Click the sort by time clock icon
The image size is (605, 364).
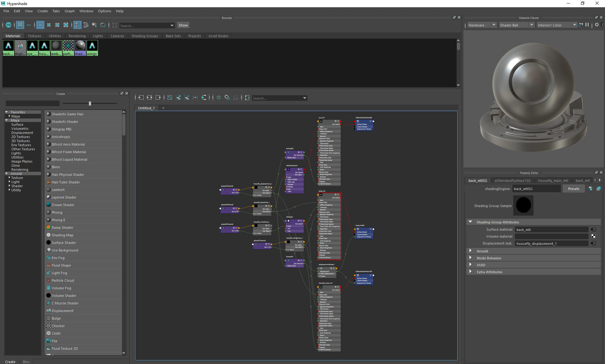click(x=94, y=25)
